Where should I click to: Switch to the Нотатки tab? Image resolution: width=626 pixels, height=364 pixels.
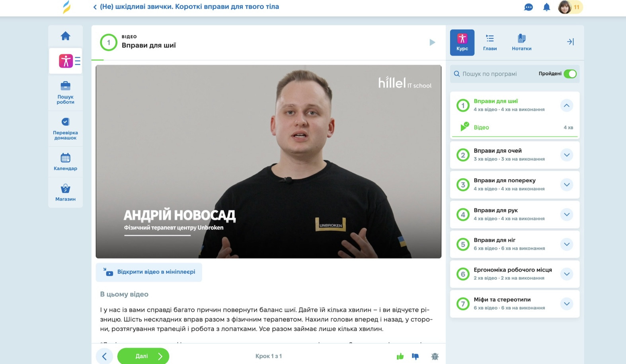click(522, 42)
